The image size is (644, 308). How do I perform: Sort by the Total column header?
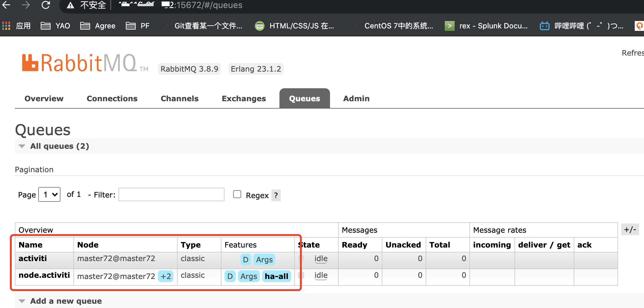[440, 245]
